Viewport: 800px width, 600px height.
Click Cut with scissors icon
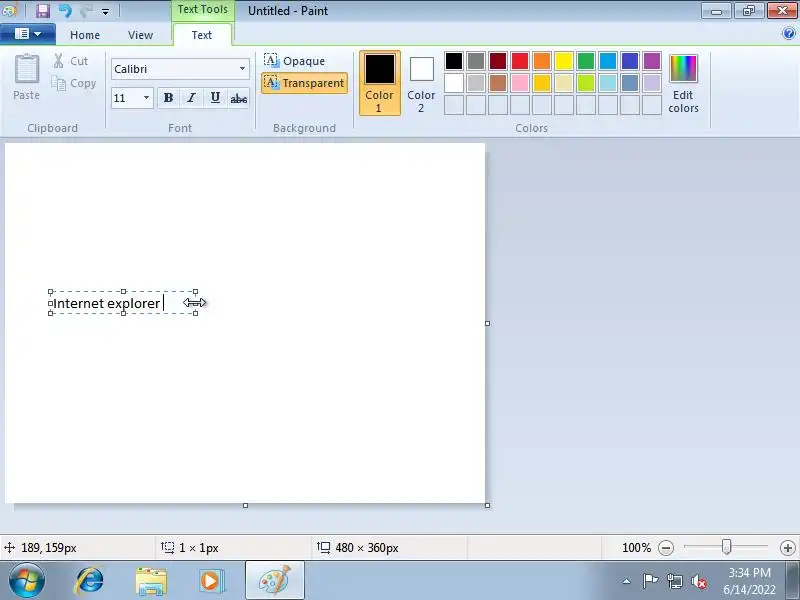tap(71, 61)
